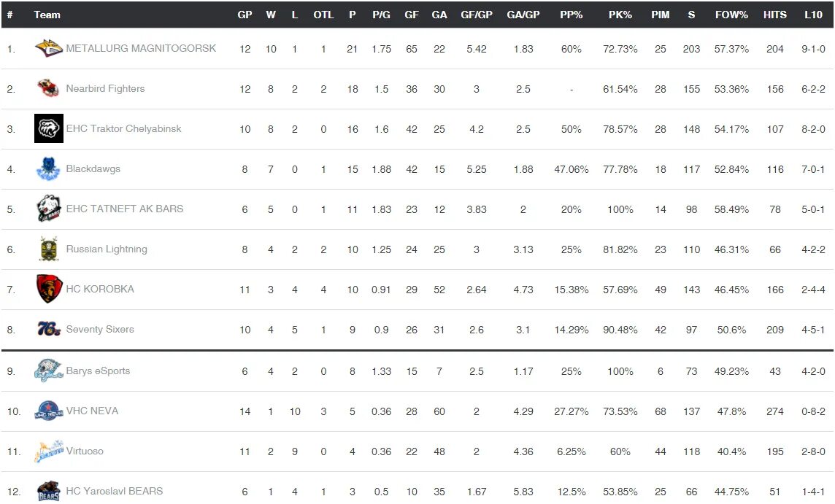Select the HC Korobka red shield logo
The width and height of the screenshot is (835, 504).
pyautogui.click(x=49, y=289)
